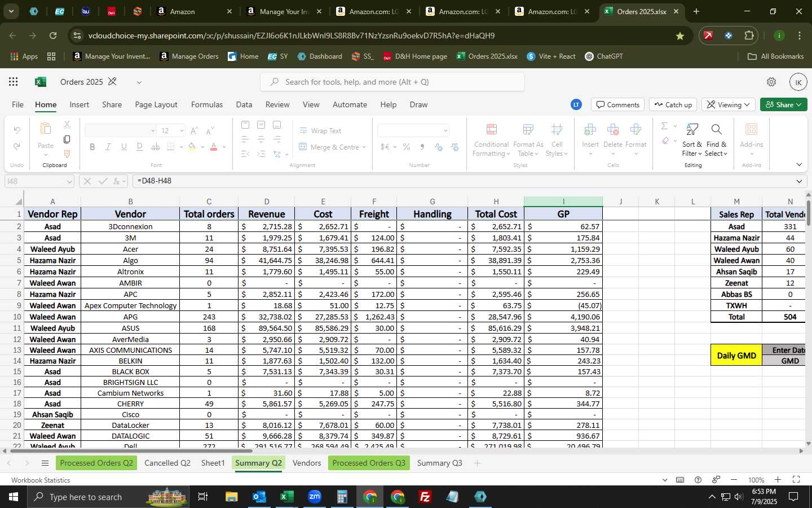Image resolution: width=812 pixels, height=508 pixels.
Task: Open the Insert ribbon tab
Action: 80,104
